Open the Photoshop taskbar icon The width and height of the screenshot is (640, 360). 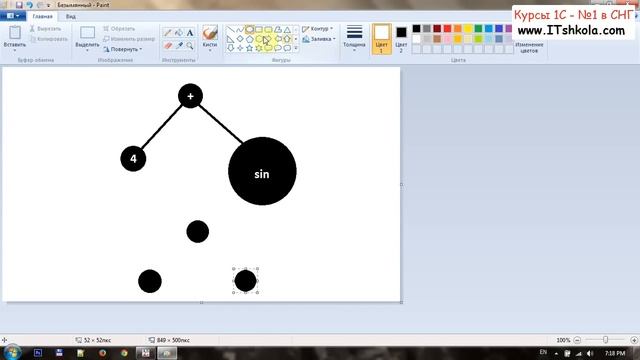point(38,353)
